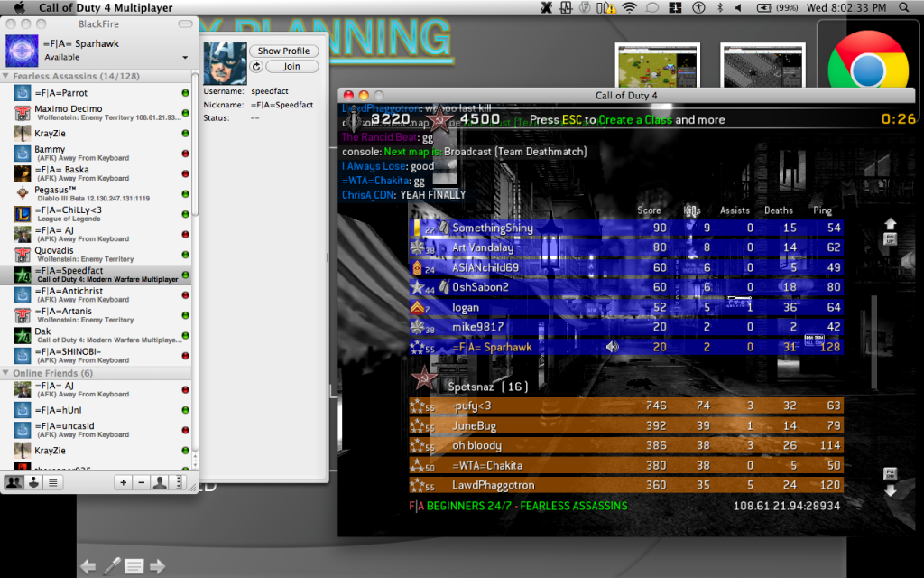Select friend =F|A=Parrot in the list
Image resolution: width=924 pixels, height=578 pixels.
[96, 93]
